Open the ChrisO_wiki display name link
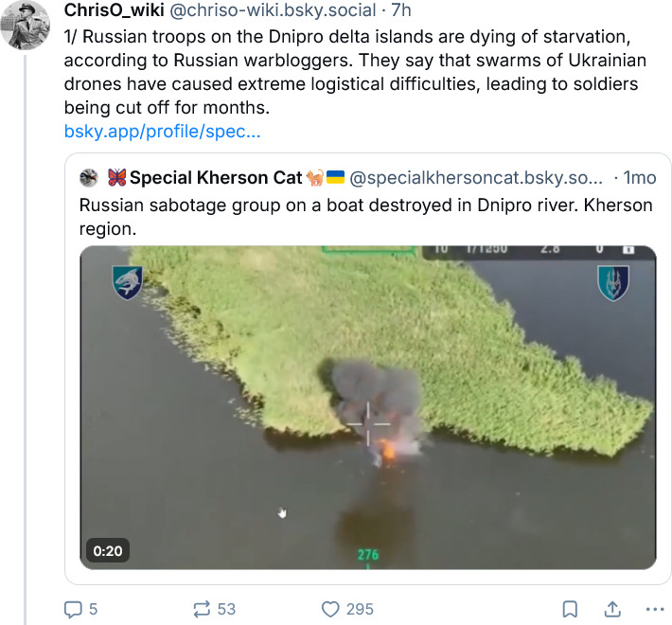 [115, 9]
